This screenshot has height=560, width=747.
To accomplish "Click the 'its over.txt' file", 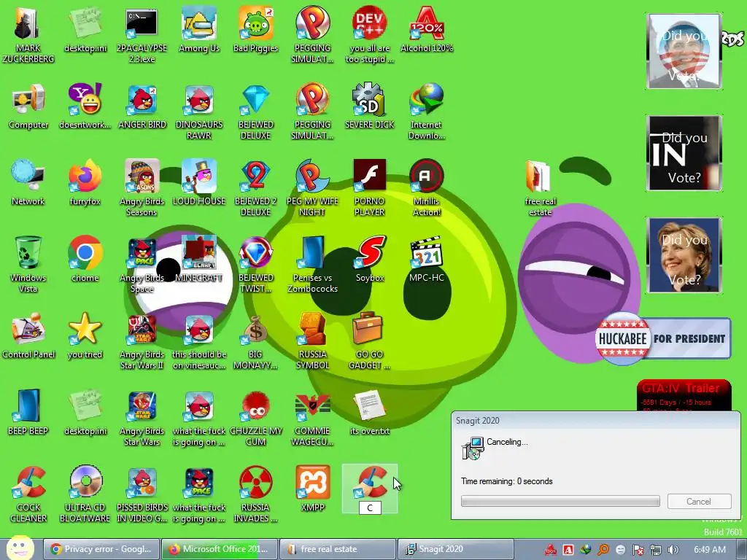I will (x=369, y=413).
